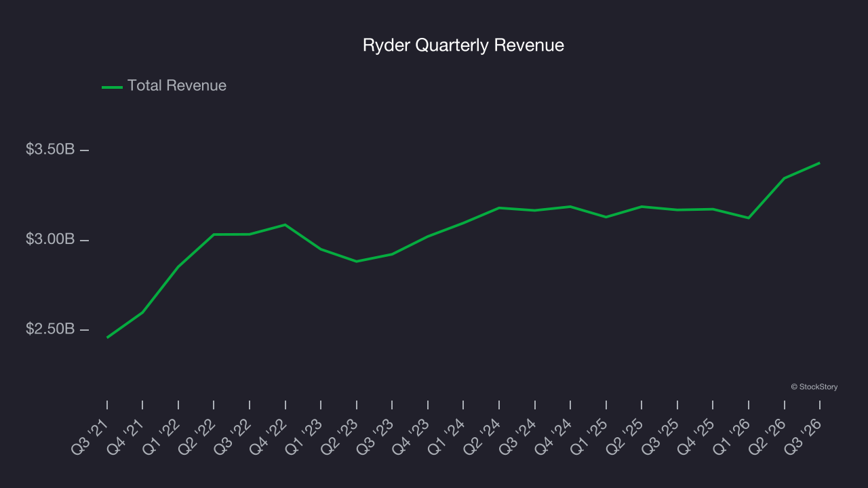This screenshot has height=488, width=868.
Task: Click the Q4 '25 axis label
Action: tap(695, 436)
